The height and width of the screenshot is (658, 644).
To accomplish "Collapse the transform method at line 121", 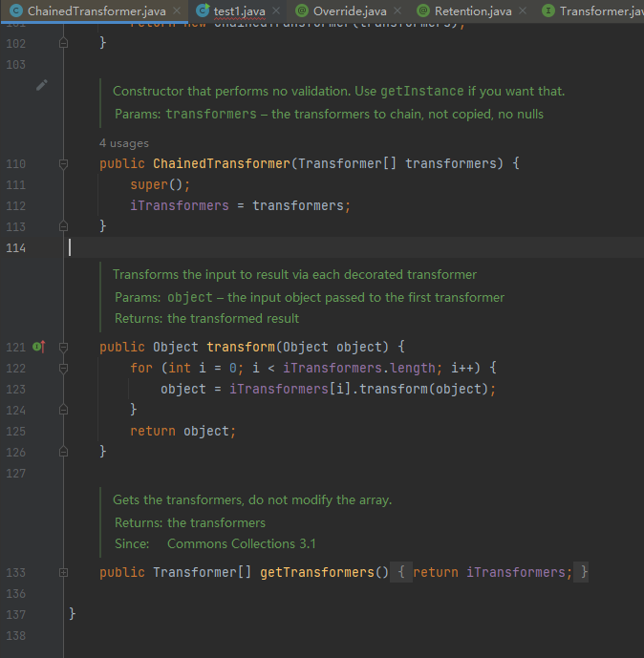I will (64, 347).
